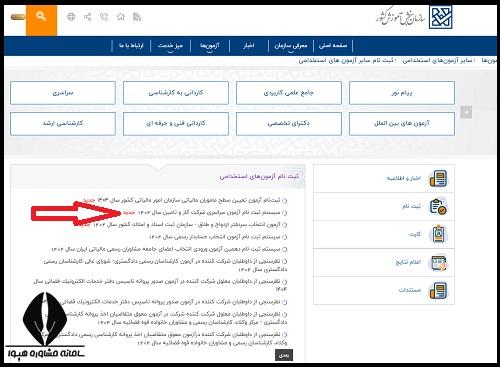Click the ثبت نام سایر آزمون های استخدامی breadcrumb
This screenshot has height=367, width=500.
[x=346, y=61]
